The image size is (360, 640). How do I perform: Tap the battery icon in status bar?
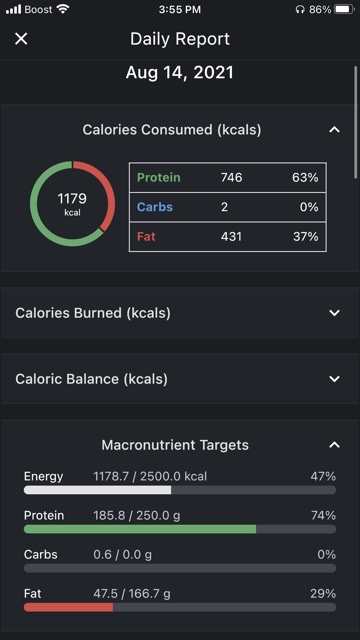click(344, 9)
